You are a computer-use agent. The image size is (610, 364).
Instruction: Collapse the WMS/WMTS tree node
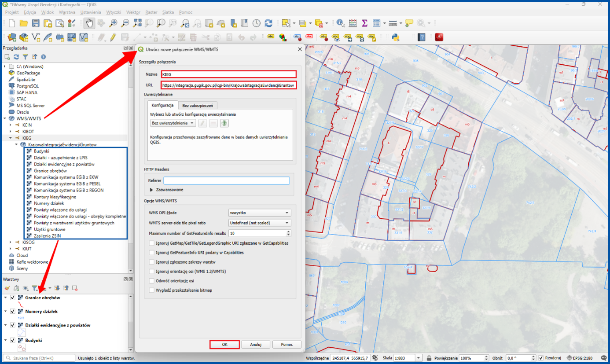click(x=5, y=118)
